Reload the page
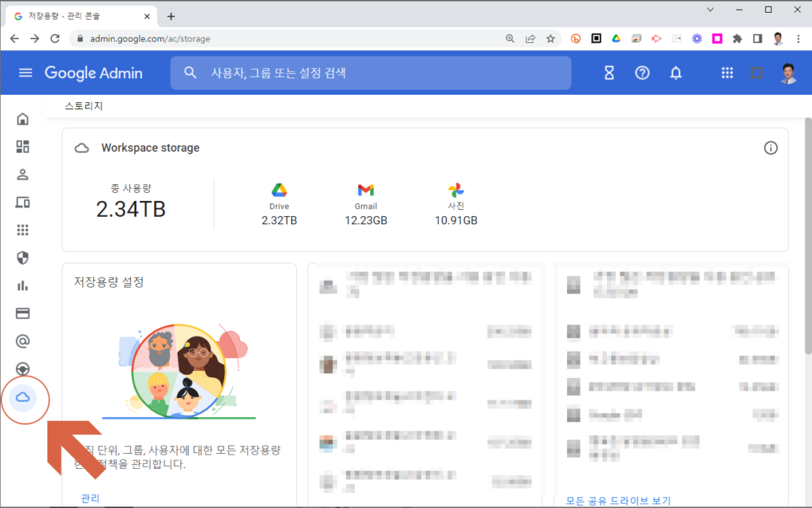Screen dimensions: 812x508 55,39
